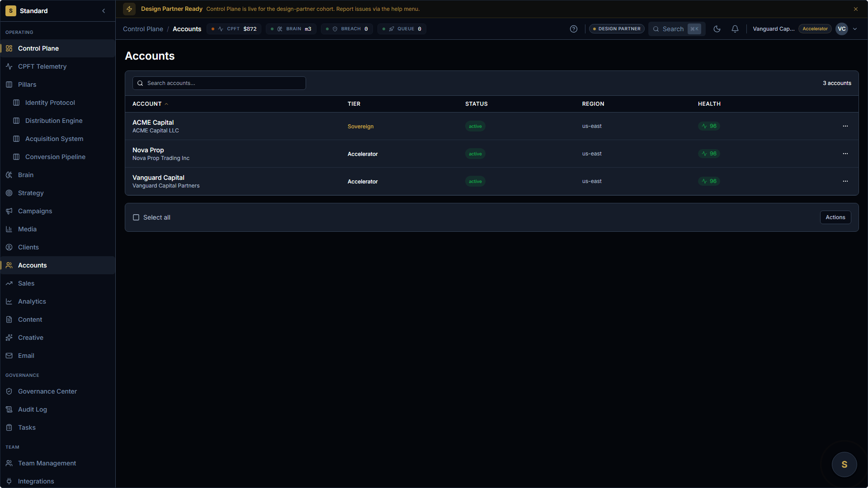Click the Media bar-chart icon

coord(9,229)
